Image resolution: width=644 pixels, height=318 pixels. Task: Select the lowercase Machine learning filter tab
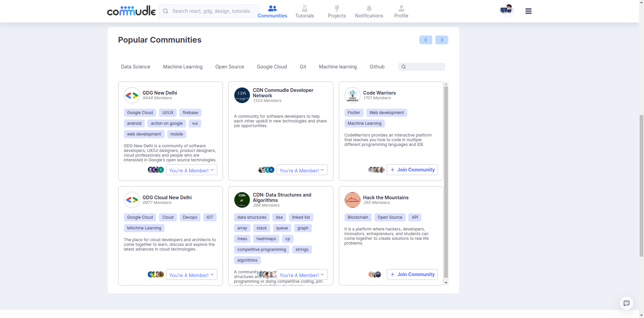coord(338,67)
